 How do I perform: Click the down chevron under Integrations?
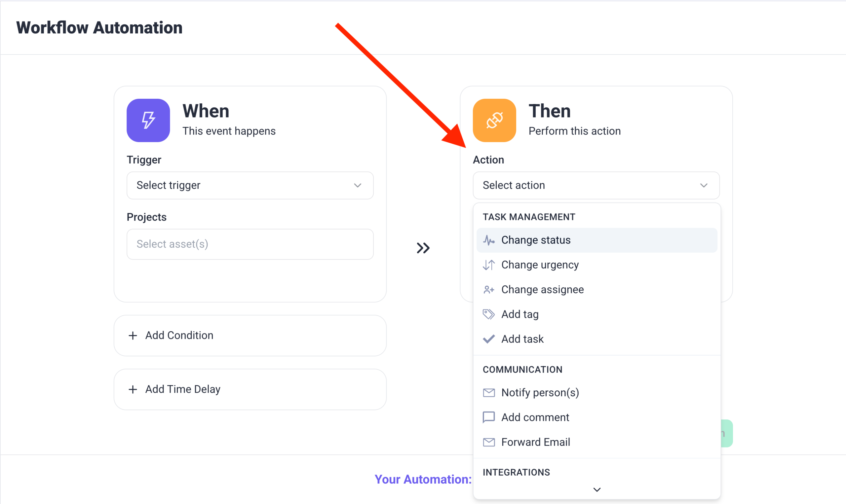click(596, 489)
